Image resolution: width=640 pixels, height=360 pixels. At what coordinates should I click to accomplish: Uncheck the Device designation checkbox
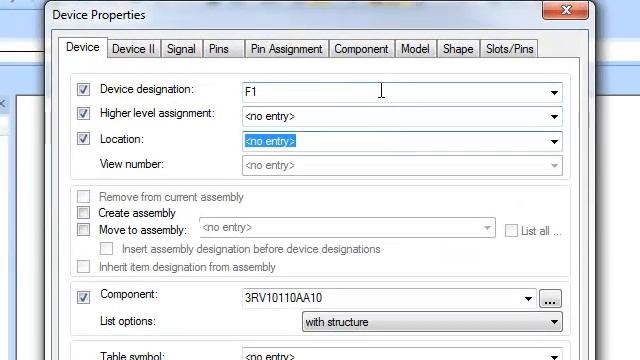[x=83, y=89]
